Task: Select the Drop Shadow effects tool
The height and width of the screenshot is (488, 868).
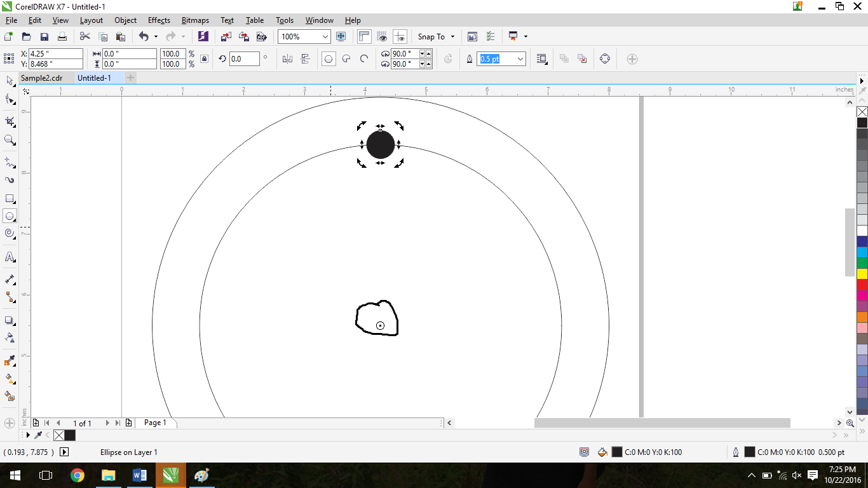Action: tap(10, 320)
